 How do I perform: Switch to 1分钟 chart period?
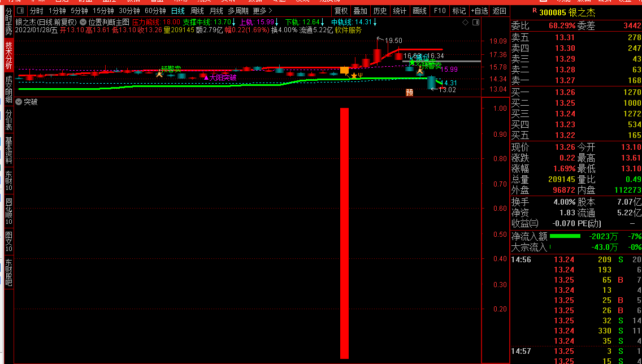[57, 11]
